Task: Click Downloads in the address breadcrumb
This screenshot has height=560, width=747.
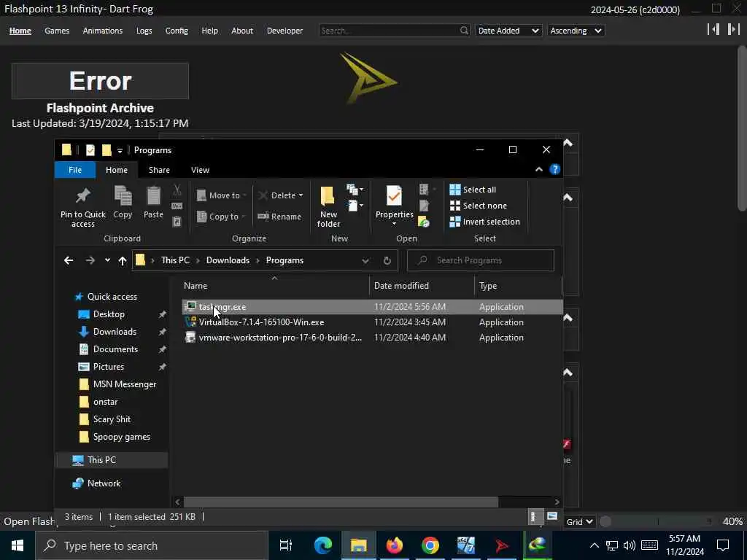Action: click(x=228, y=260)
